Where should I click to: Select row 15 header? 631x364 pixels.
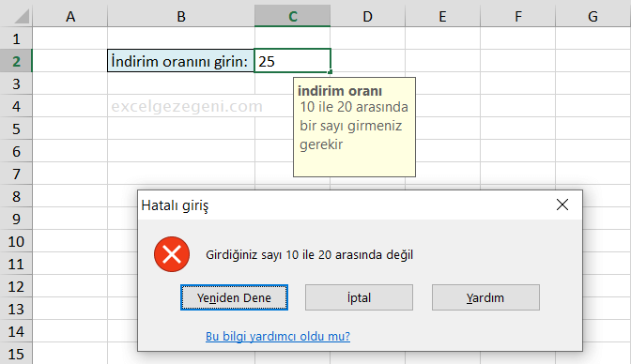click(x=16, y=354)
